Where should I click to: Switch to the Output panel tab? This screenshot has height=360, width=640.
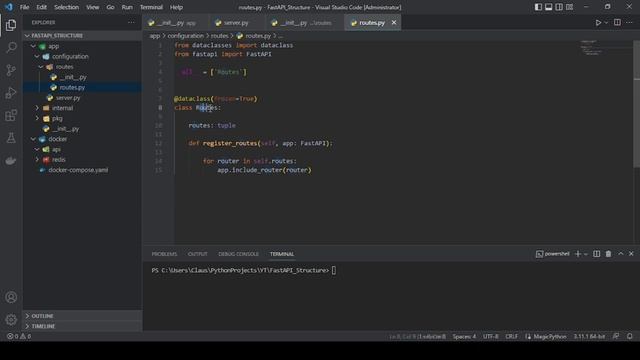tap(198, 254)
